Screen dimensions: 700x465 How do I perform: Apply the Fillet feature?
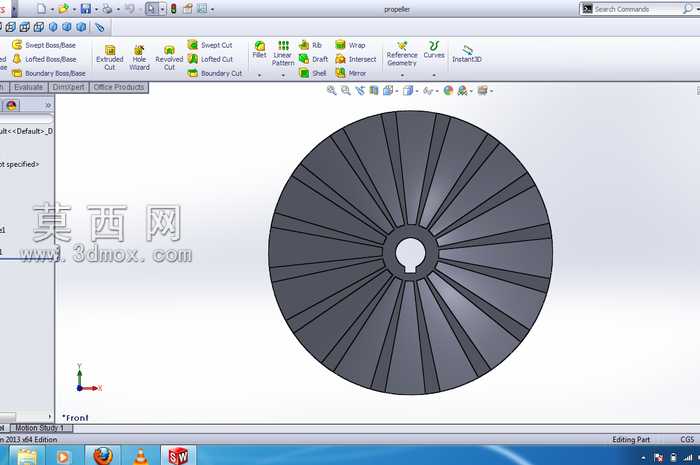pos(259,50)
